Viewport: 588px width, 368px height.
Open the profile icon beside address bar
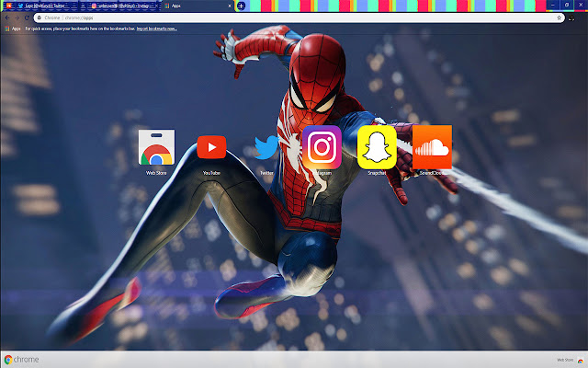(x=571, y=18)
